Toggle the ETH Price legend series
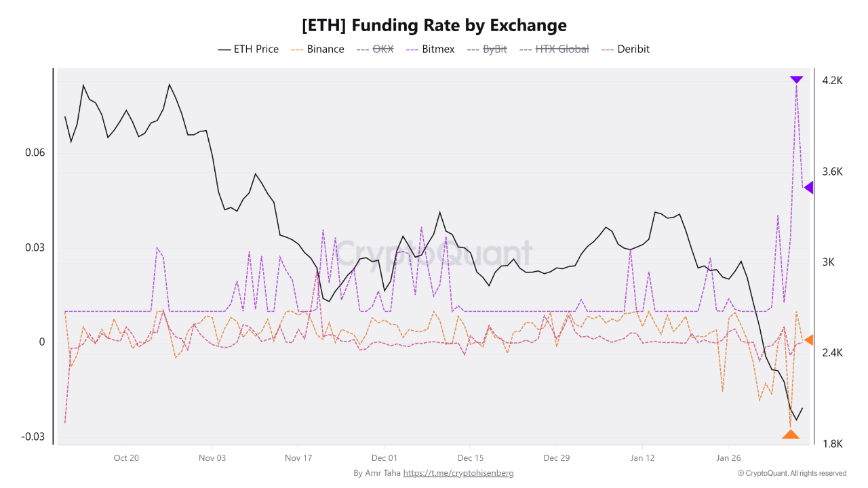This screenshot has width=868, height=488. coord(248,49)
